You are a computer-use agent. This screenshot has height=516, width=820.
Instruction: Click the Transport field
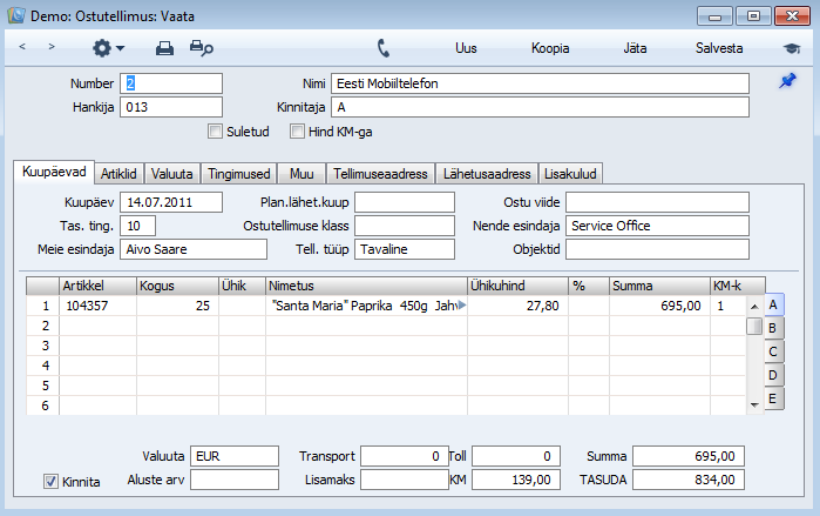pyautogui.click(x=404, y=456)
